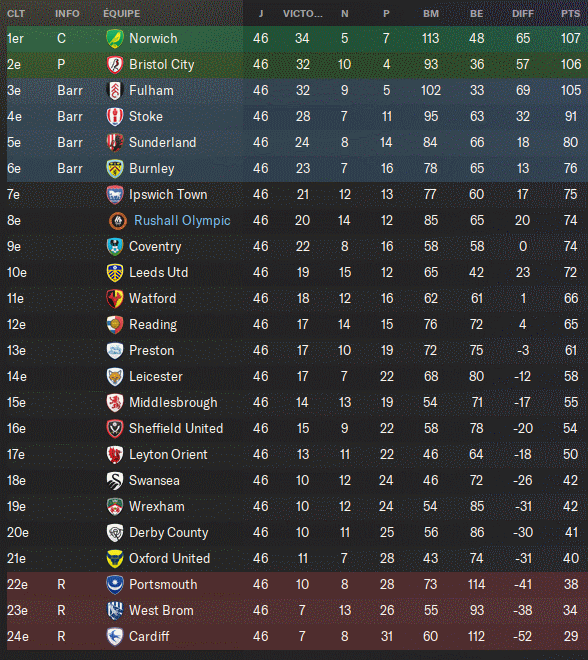Image resolution: width=588 pixels, height=660 pixels.
Task: Sort by the CLT ranking header
Action: tap(16, 13)
